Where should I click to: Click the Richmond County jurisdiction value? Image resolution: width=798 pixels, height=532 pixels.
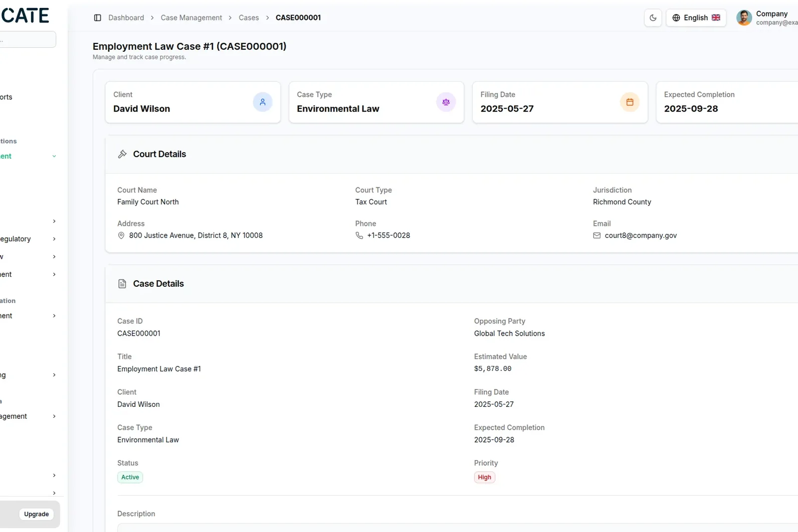point(622,202)
